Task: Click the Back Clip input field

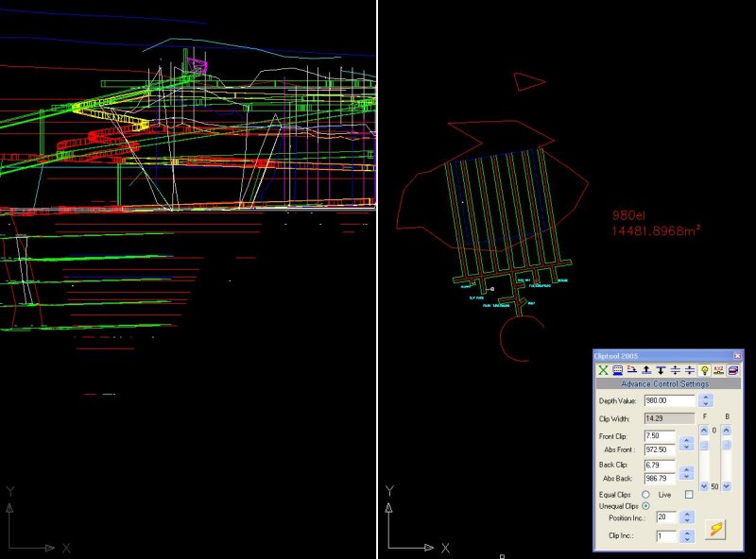Action: (660, 465)
